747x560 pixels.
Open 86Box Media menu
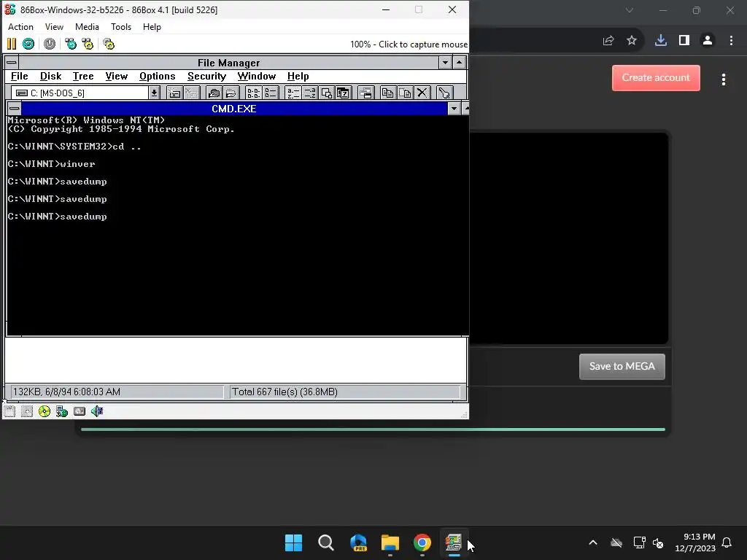87,27
